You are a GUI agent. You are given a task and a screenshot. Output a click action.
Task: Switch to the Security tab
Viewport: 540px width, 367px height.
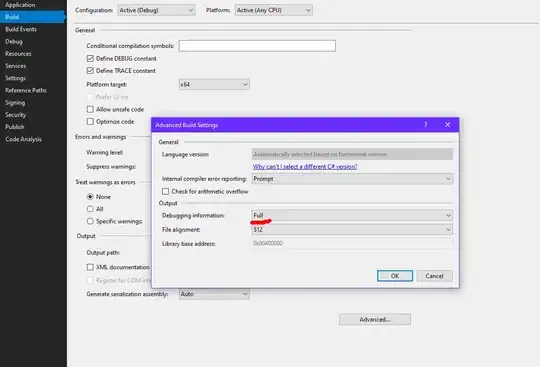(15, 115)
